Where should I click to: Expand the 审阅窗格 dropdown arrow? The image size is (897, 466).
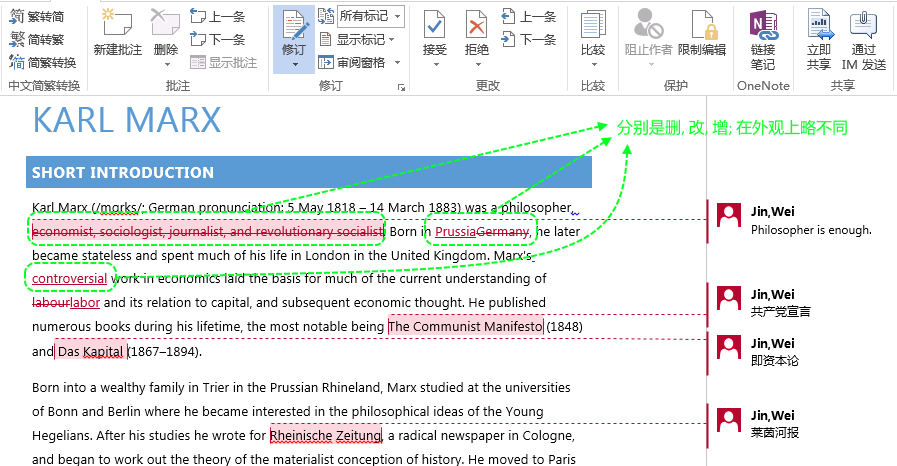(x=397, y=62)
